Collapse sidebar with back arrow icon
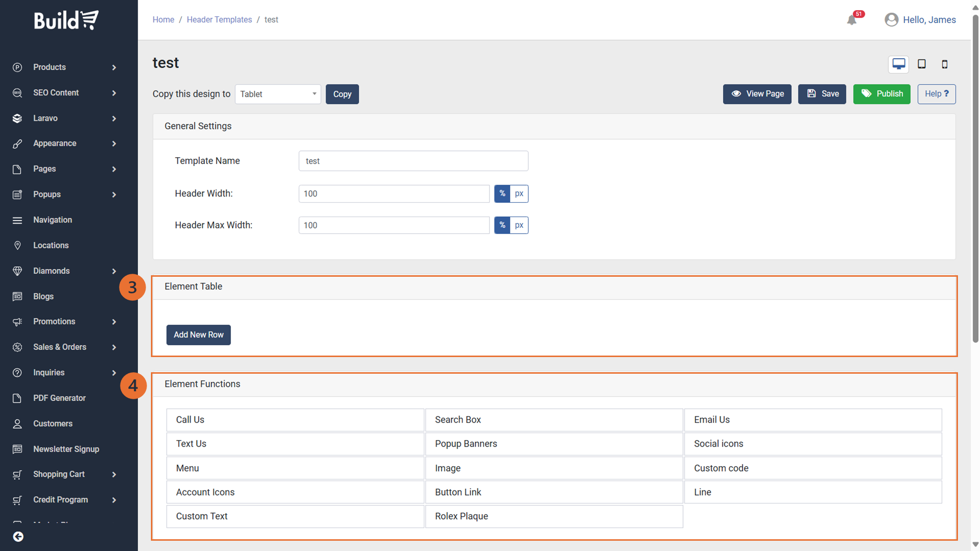Image resolution: width=980 pixels, height=551 pixels. click(x=18, y=537)
